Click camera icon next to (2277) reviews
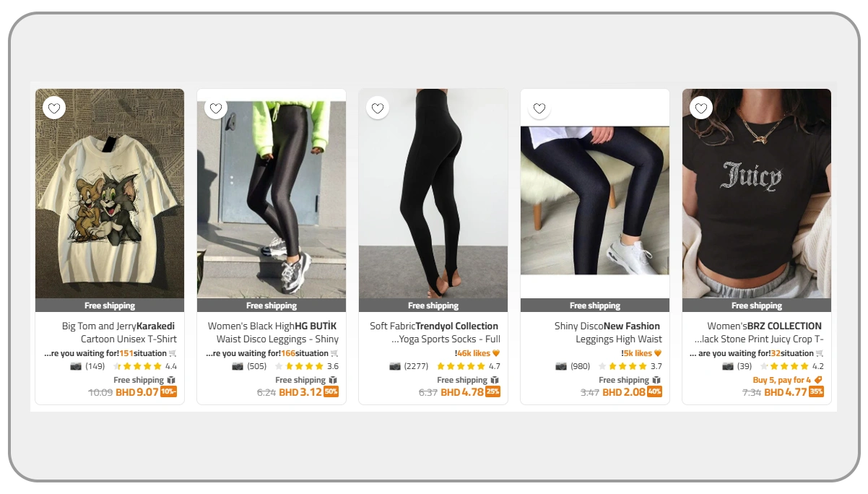868x494 pixels. click(x=394, y=366)
